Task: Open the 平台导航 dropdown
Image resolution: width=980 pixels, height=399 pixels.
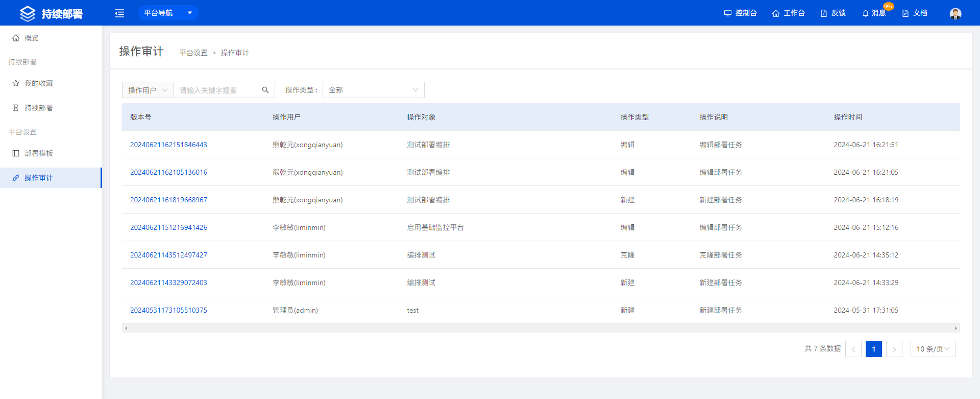Action: [168, 13]
